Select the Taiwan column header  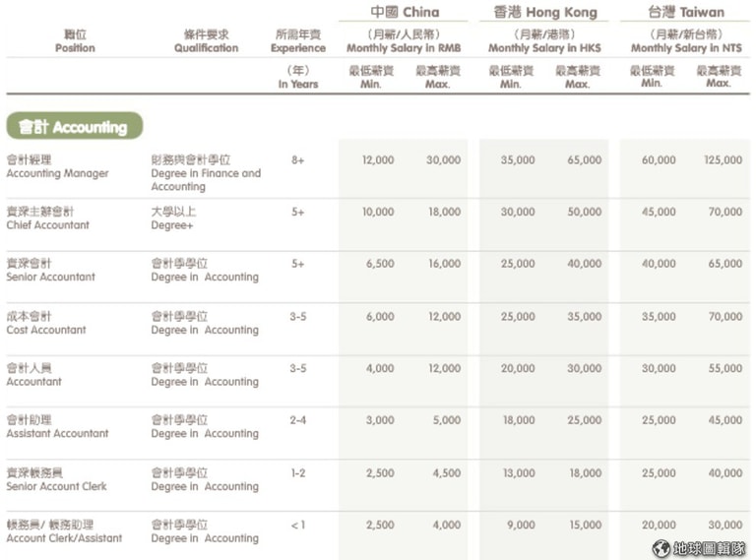click(686, 12)
